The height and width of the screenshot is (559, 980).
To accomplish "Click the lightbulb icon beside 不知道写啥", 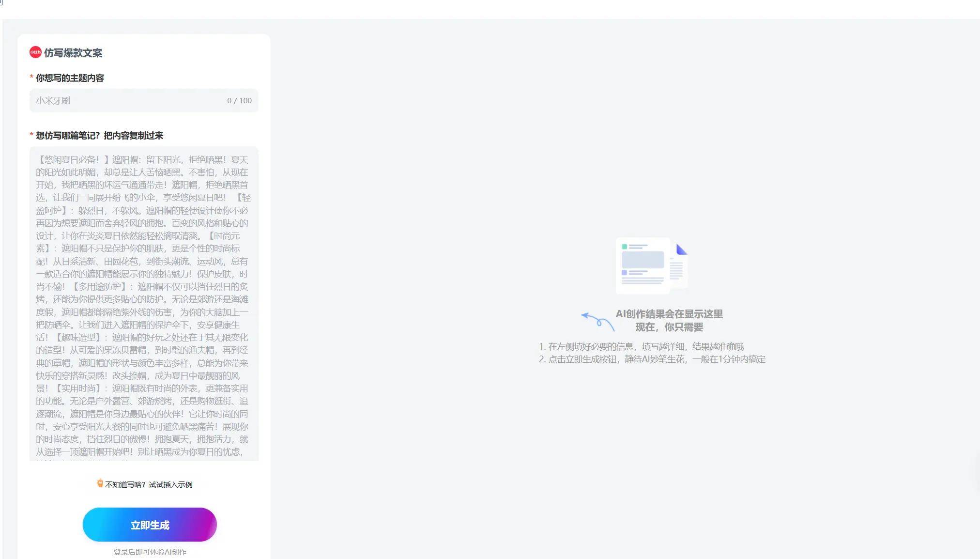I will click(x=100, y=483).
